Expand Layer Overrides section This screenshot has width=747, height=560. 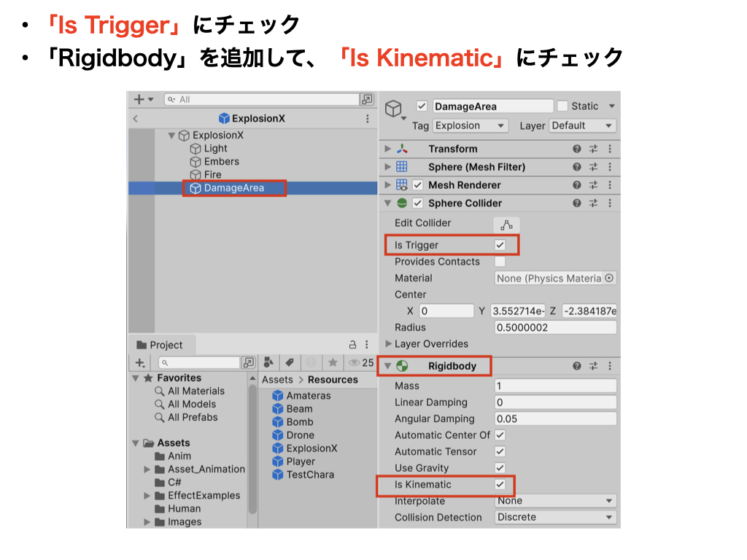point(388,344)
